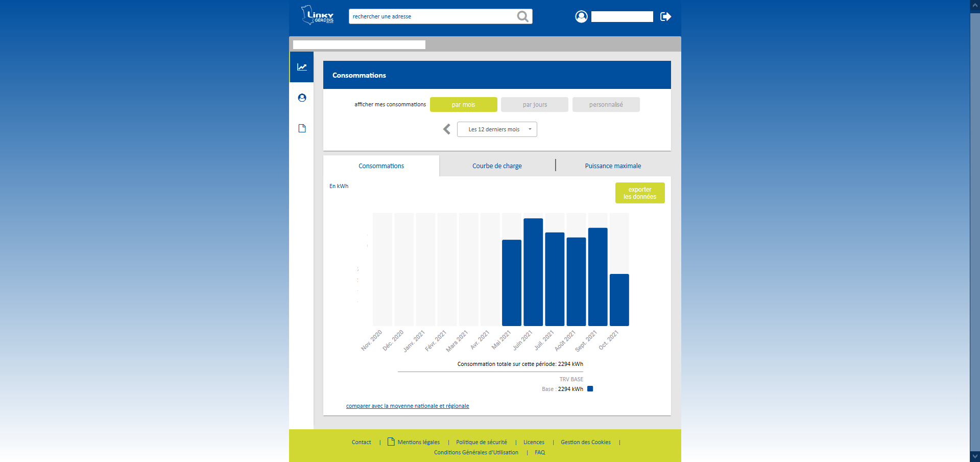Click the blue Base legend swatch
980x462 pixels.
(x=590, y=389)
